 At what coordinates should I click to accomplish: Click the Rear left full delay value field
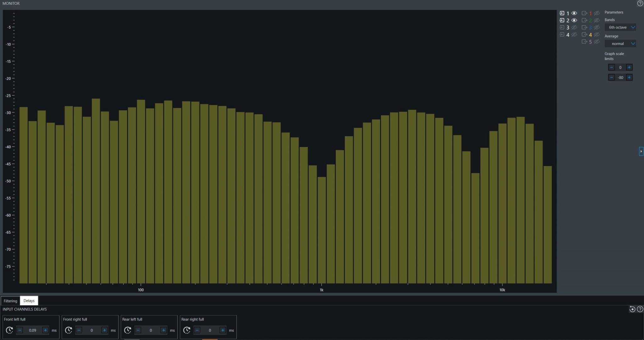151,330
